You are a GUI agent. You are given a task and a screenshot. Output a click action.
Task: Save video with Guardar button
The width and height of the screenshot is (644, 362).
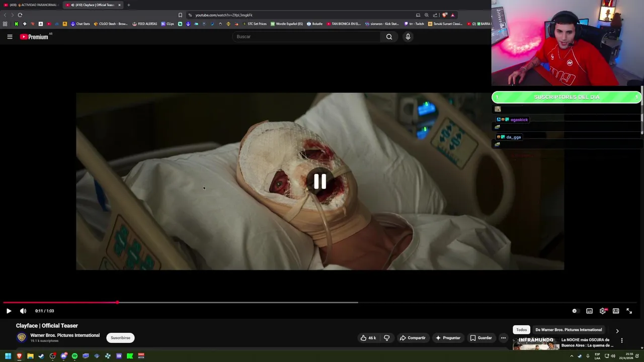click(x=481, y=338)
